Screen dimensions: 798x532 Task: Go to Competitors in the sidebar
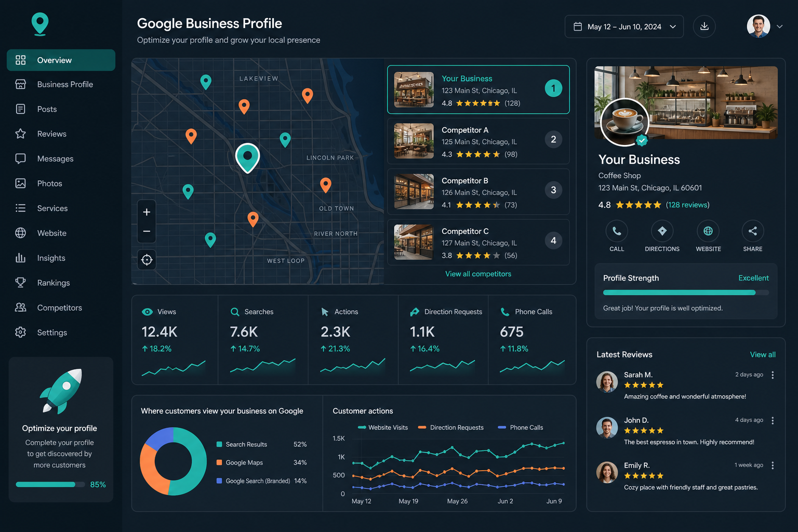point(61,308)
